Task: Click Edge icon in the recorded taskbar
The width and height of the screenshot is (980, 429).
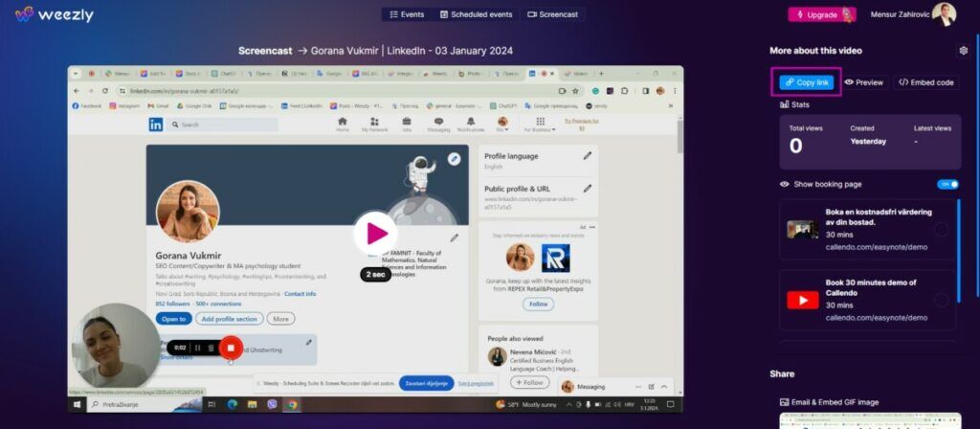Action: pos(232,405)
